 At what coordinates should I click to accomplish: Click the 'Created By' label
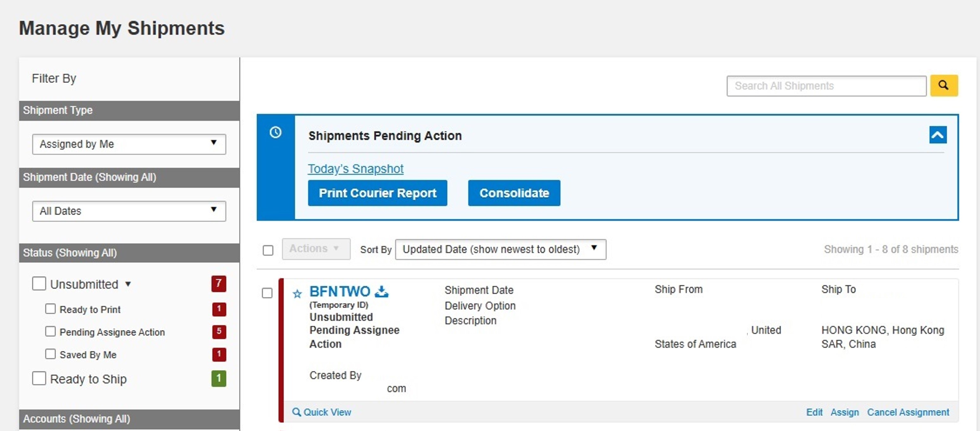[x=335, y=375]
